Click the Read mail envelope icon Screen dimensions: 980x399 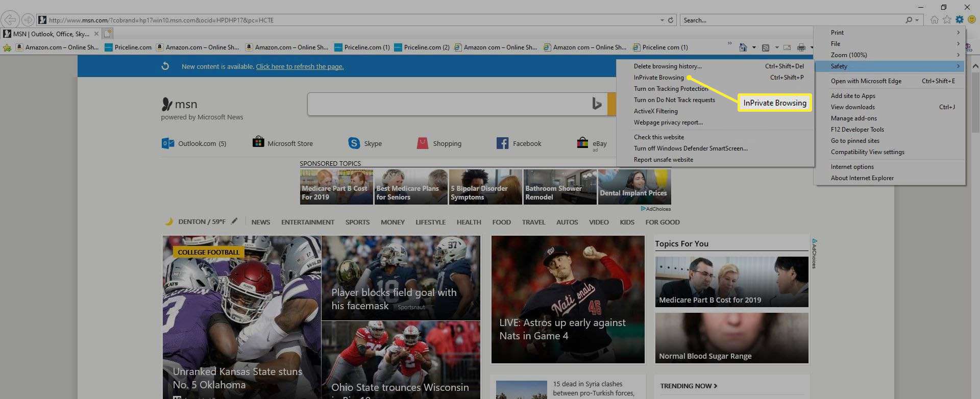[787, 47]
